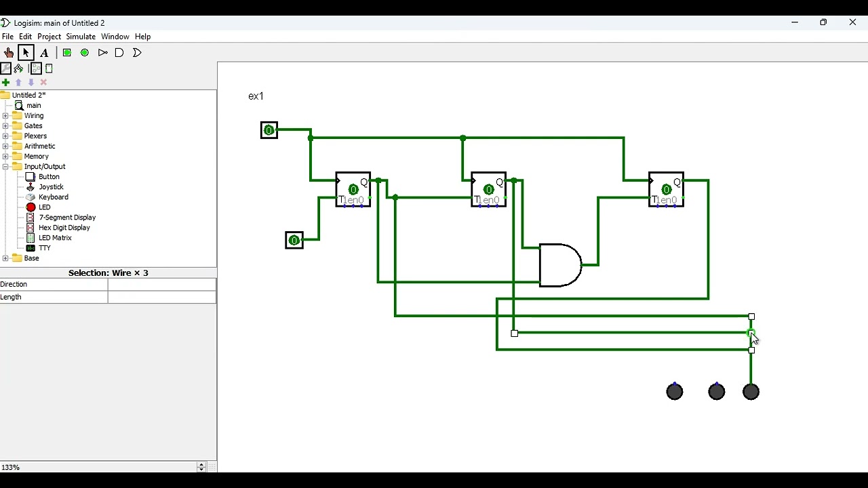
Task: Select the Text tool
Action: point(44,53)
